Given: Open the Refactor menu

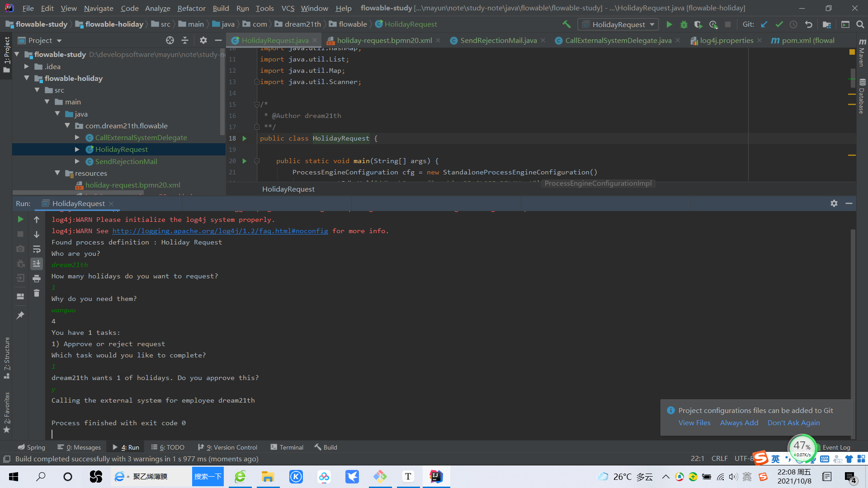Looking at the screenshot, I should pyautogui.click(x=191, y=8).
